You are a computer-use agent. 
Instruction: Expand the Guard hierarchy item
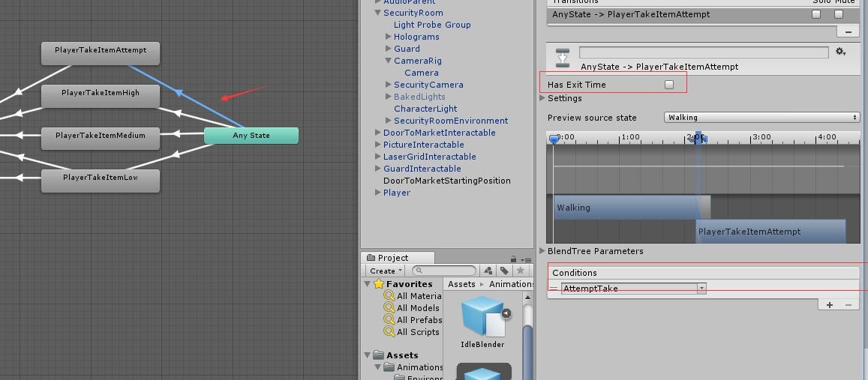[x=389, y=49]
